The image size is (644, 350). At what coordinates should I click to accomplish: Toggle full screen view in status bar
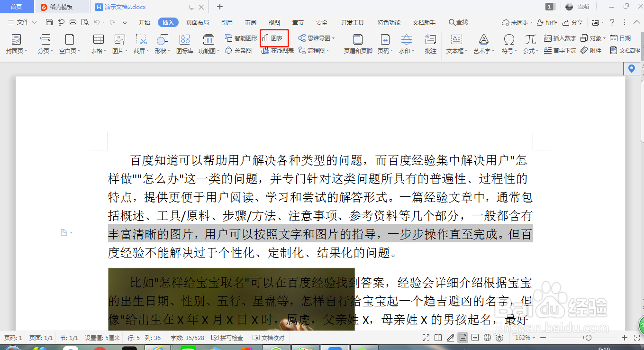click(426, 338)
